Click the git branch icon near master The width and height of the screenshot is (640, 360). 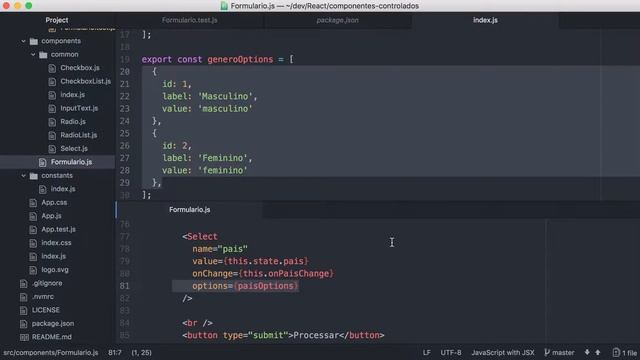[x=547, y=352]
